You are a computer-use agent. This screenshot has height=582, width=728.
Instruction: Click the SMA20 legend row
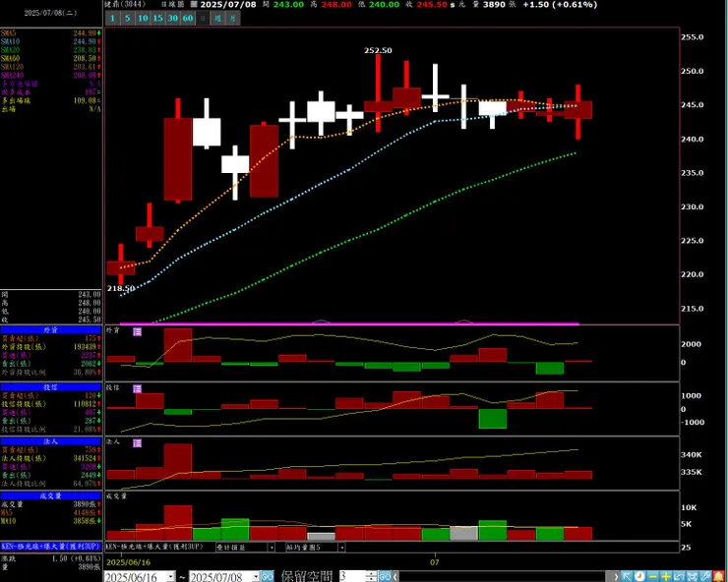50,50
